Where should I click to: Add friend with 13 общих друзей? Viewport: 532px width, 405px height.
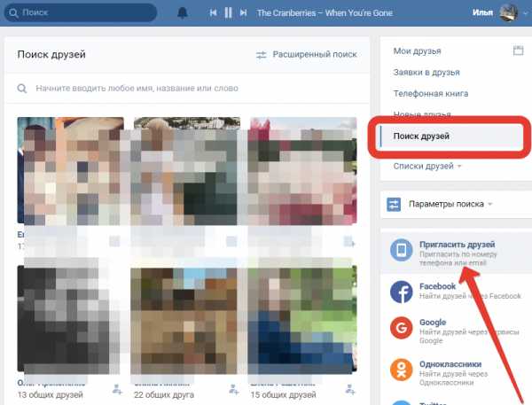click(x=117, y=389)
